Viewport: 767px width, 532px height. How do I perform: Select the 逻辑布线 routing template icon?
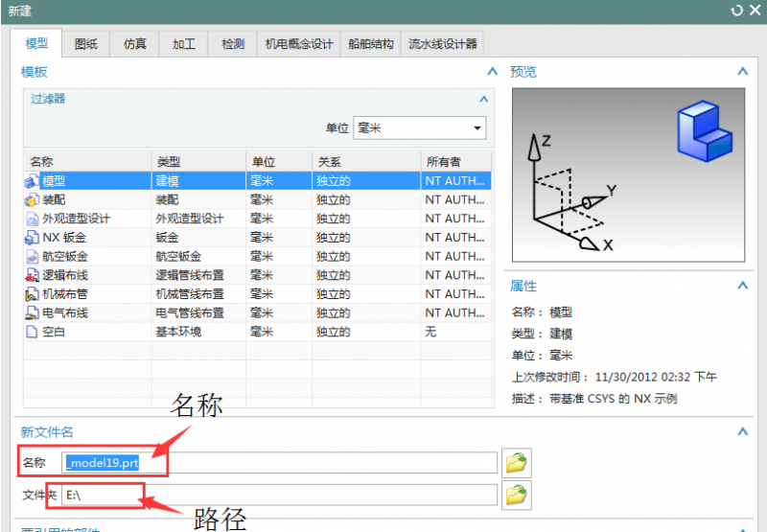point(32,275)
